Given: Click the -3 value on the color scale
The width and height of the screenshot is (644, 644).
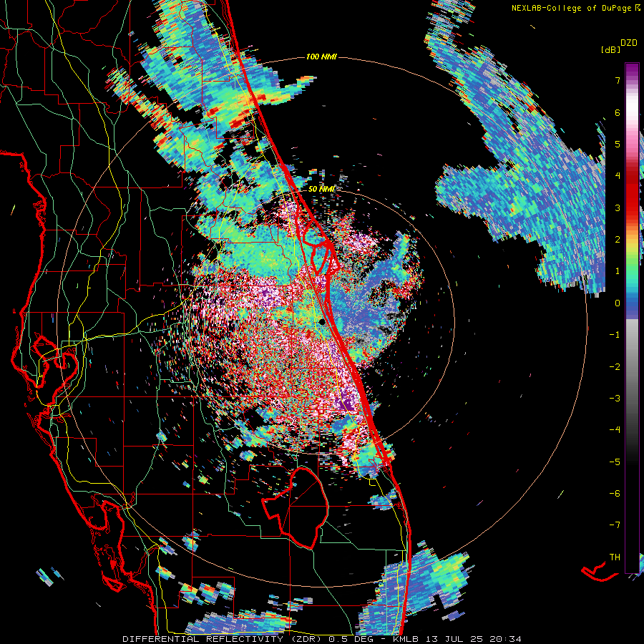Looking at the screenshot, I should tap(615, 398).
